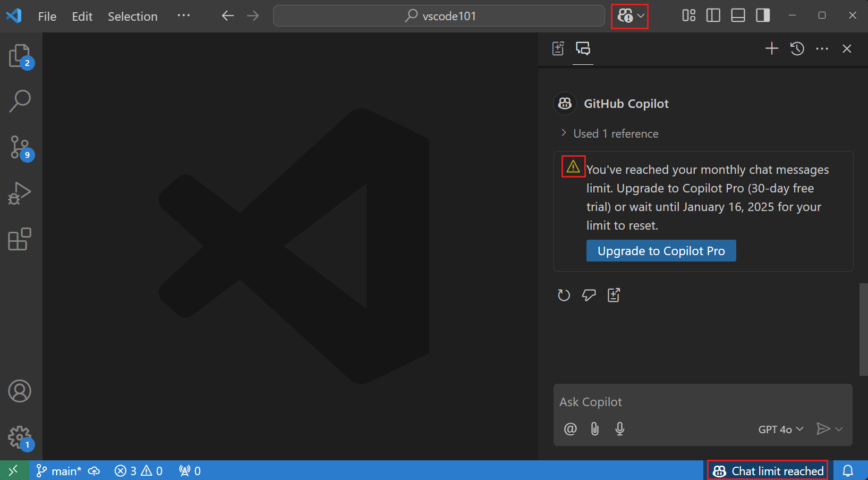Viewport: 868px width, 480px height.
Task: Click Chat limit reached in the status bar
Action: coord(767,470)
